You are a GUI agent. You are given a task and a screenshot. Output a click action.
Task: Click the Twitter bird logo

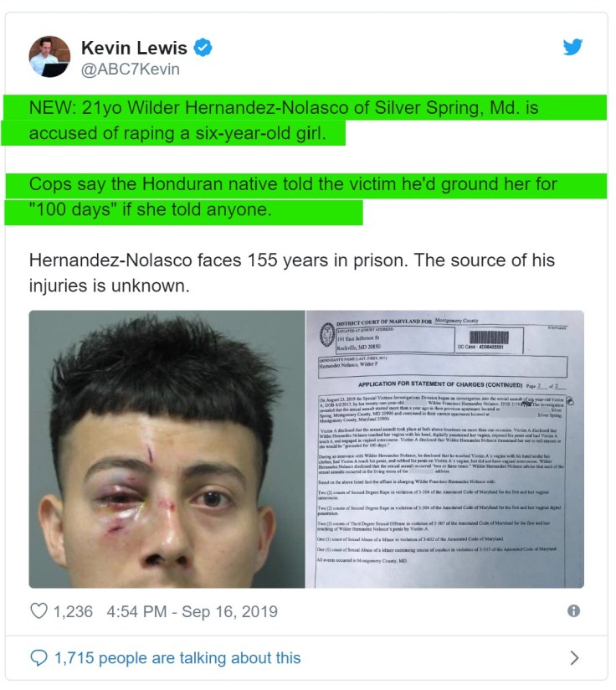[x=572, y=47]
